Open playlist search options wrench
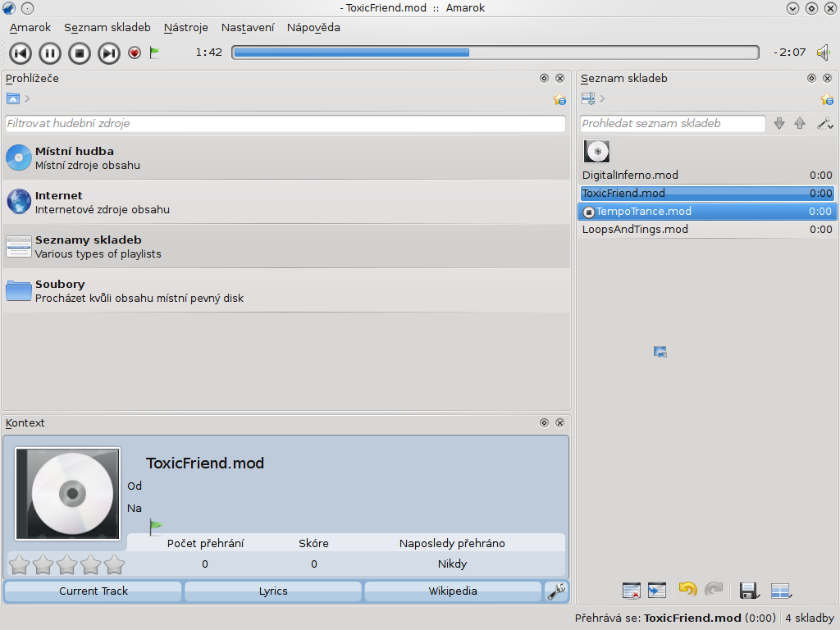This screenshot has height=630, width=840. pos(825,123)
